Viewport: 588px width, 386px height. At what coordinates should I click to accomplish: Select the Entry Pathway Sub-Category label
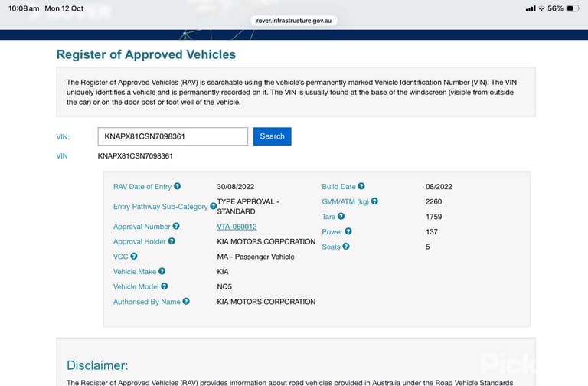click(161, 207)
